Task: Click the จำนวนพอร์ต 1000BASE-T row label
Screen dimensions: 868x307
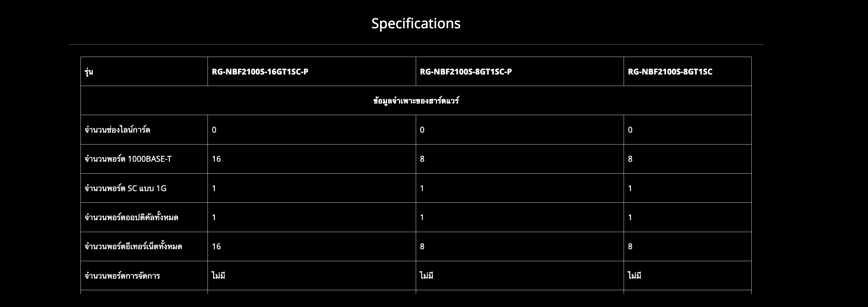Action: tap(128, 159)
